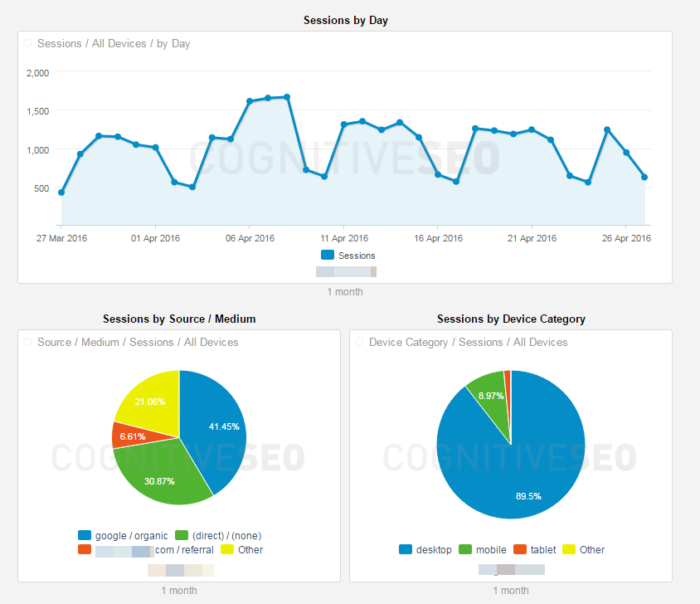
Task: Click the "Sessions by Source / Medium" title
Action: click(179, 319)
